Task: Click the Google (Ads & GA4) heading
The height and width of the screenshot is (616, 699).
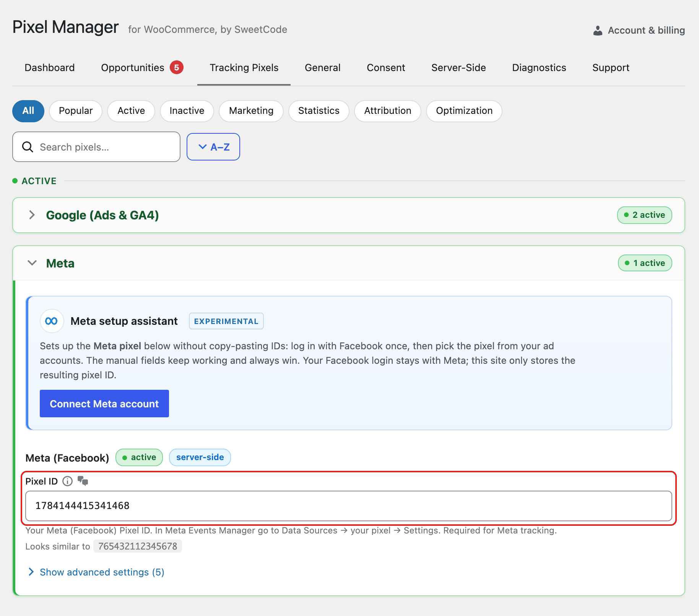Action: (102, 215)
